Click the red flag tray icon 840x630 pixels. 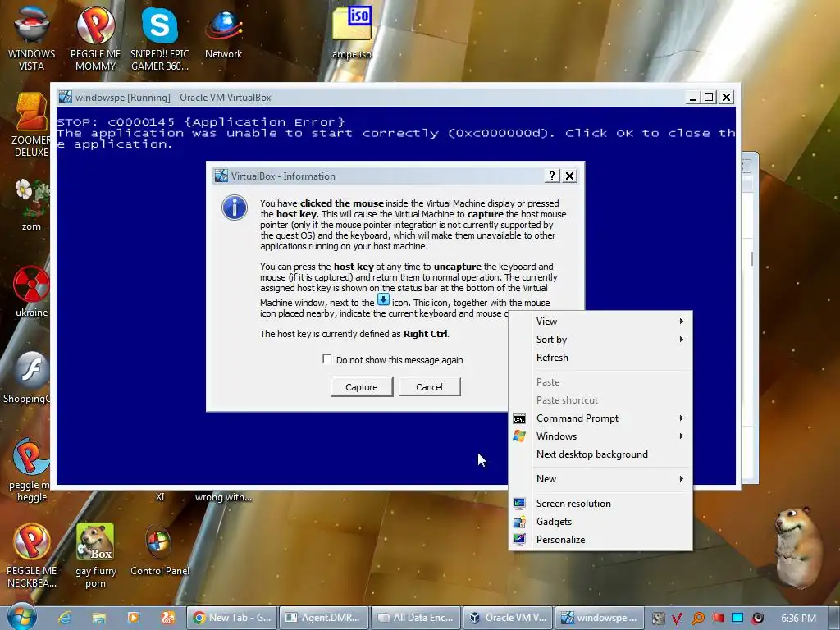(x=718, y=619)
